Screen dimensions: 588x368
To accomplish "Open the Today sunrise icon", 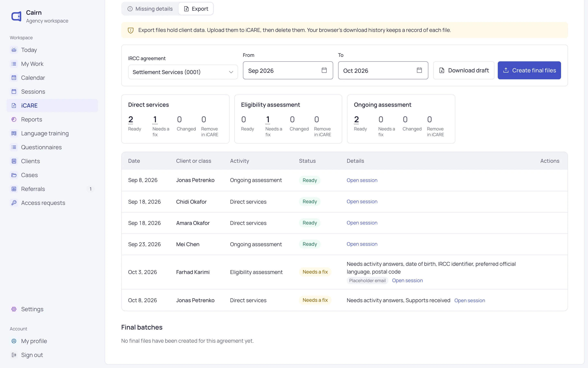I will [x=14, y=50].
